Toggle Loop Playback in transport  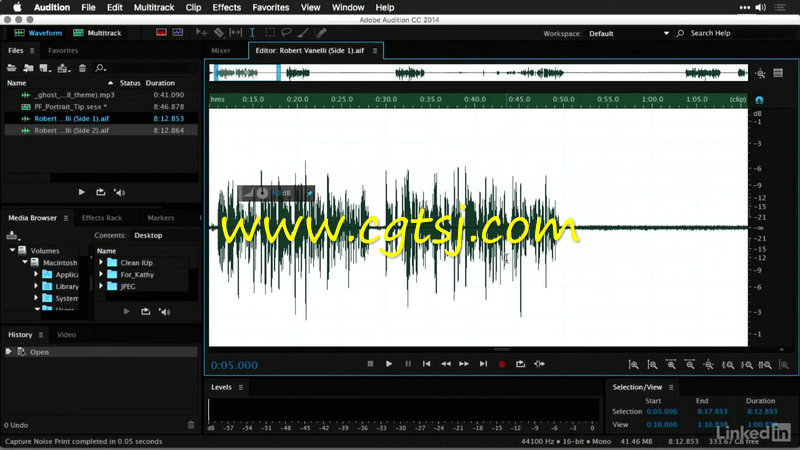click(x=520, y=364)
